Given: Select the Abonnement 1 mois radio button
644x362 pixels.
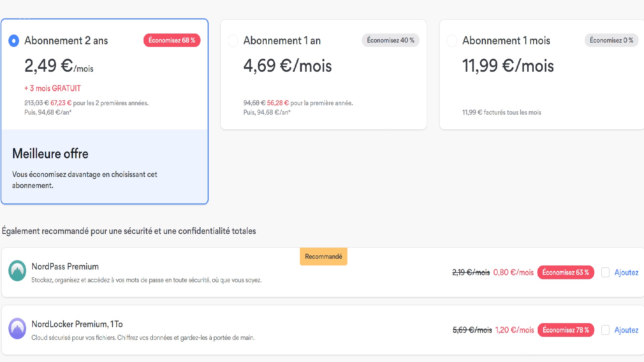Looking at the screenshot, I should 452,41.
